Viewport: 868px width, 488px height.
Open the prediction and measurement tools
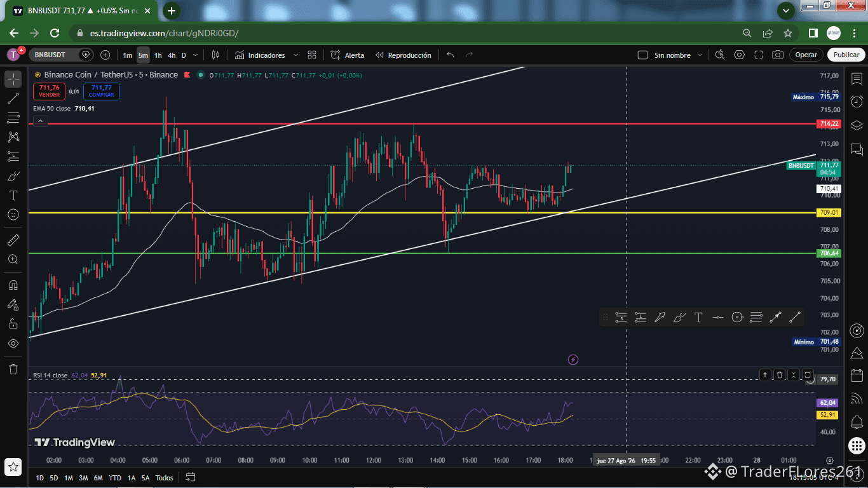click(x=13, y=156)
